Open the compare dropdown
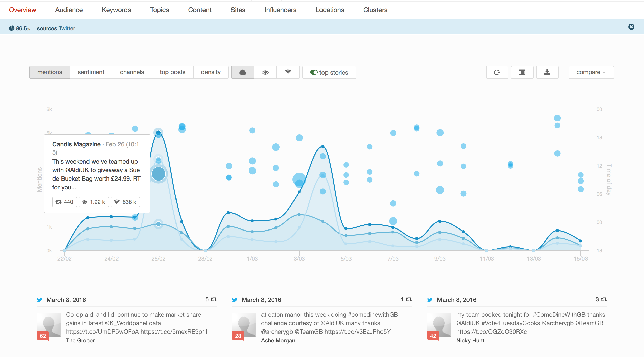 (591, 72)
